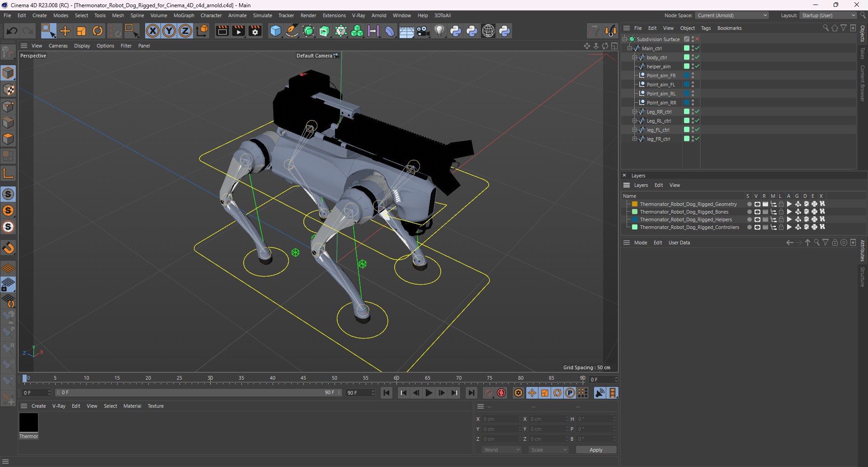Toggle visibility of Helpers layer

coord(757,219)
